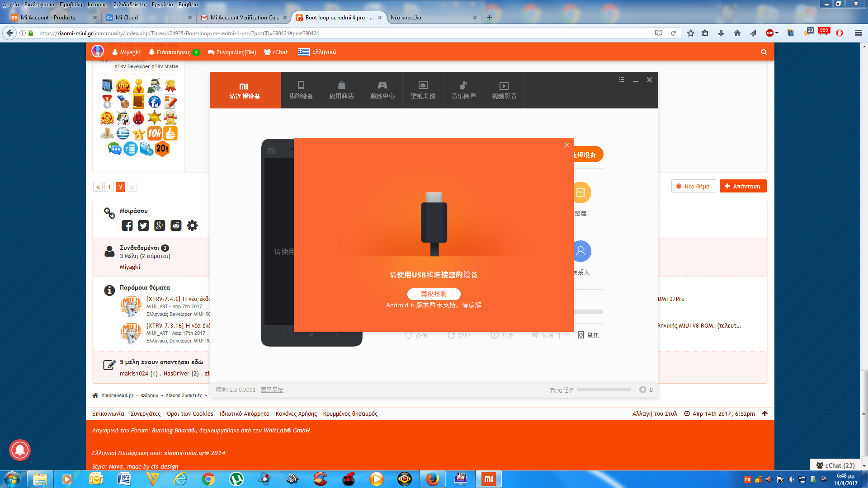
Task: Share thread via Facebook icon
Action: [x=127, y=225]
